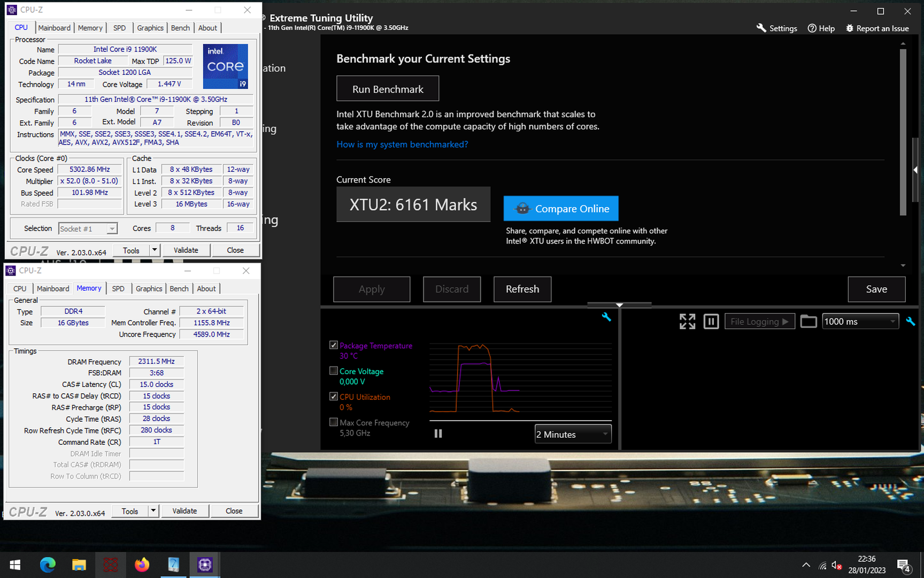Open the Windows Start menu
The width and height of the screenshot is (924, 578).
point(15,565)
